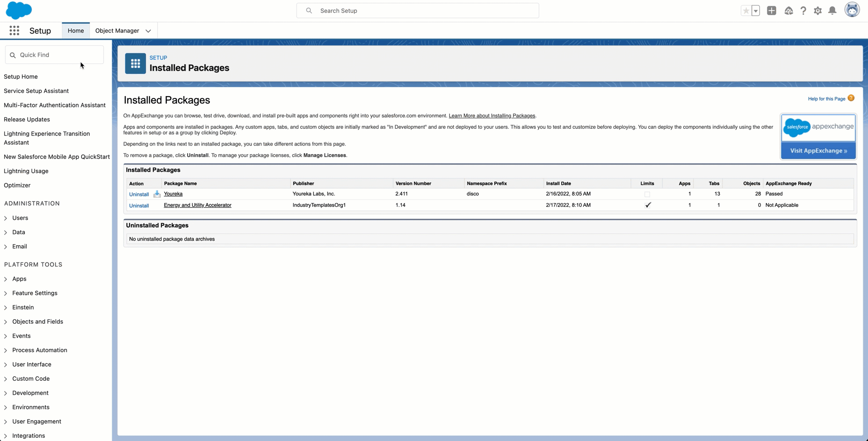The width and height of the screenshot is (868, 441).
Task: Click 'No uninstalled package data archives' text
Action: point(172,239)
